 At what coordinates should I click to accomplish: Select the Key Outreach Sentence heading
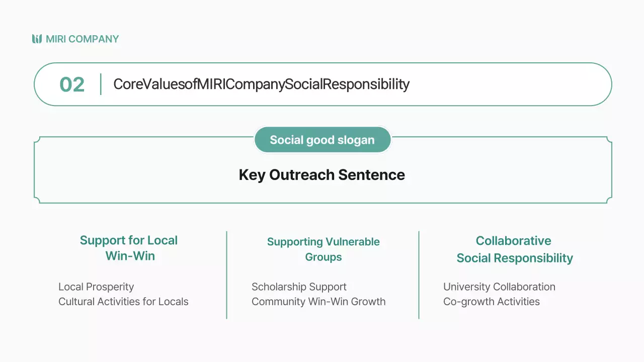pos(322,175)
